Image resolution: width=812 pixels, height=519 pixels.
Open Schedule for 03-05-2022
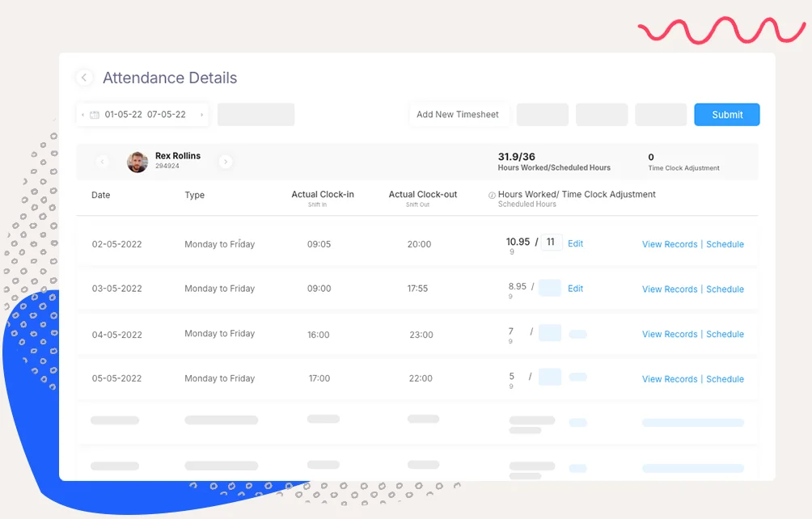(x=725, y=289)
